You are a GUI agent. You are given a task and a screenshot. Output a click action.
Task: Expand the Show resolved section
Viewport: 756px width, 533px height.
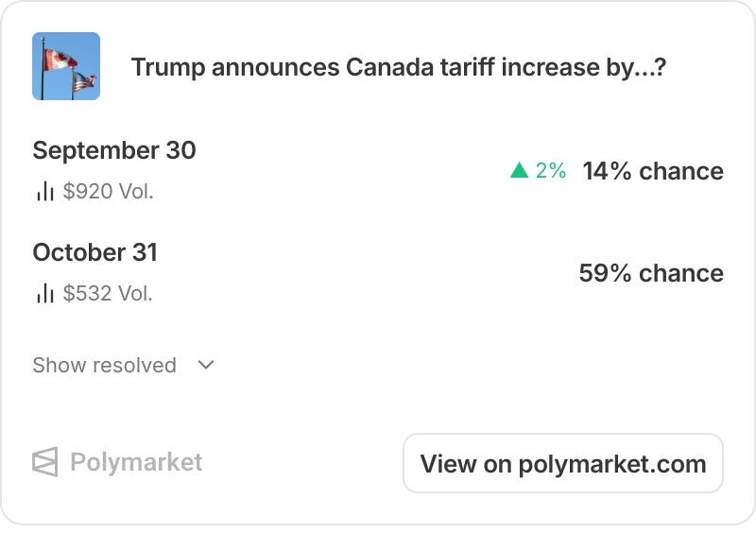124,365
